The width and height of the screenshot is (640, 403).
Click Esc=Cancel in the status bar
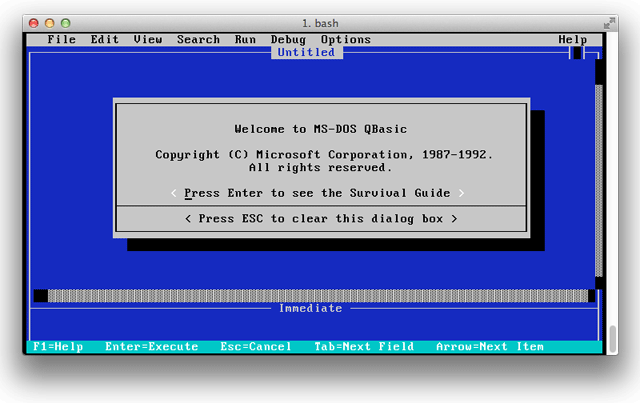point(256,347)
